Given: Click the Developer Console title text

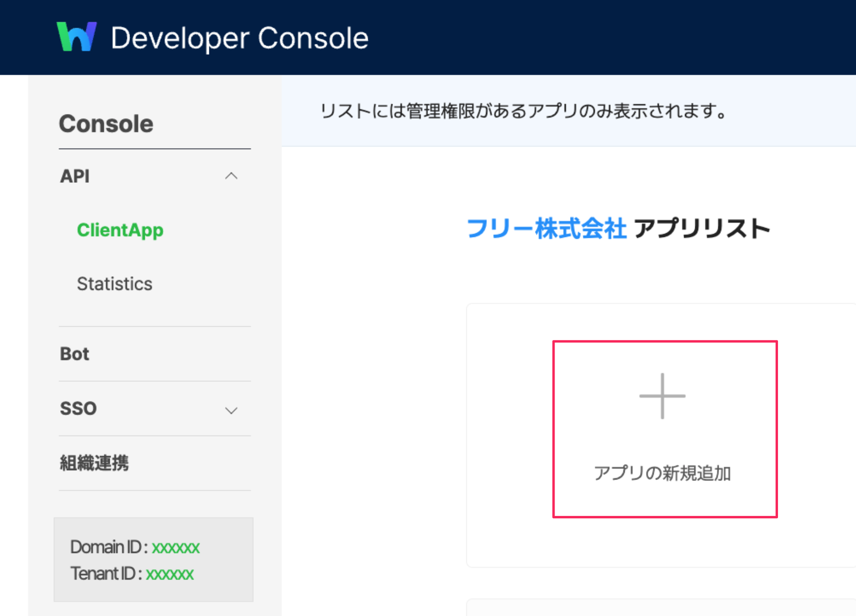Looking at the screenshot, I should point(239,38).
